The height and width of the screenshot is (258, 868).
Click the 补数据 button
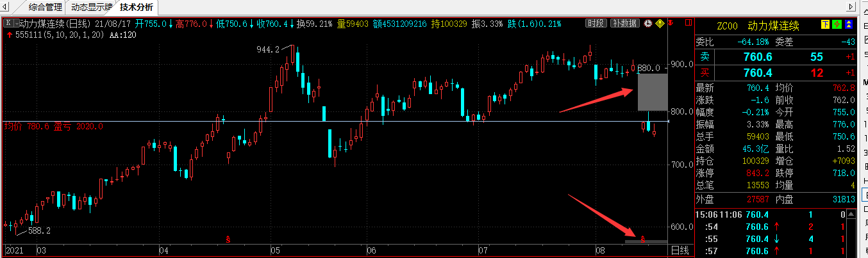(624, 23)
